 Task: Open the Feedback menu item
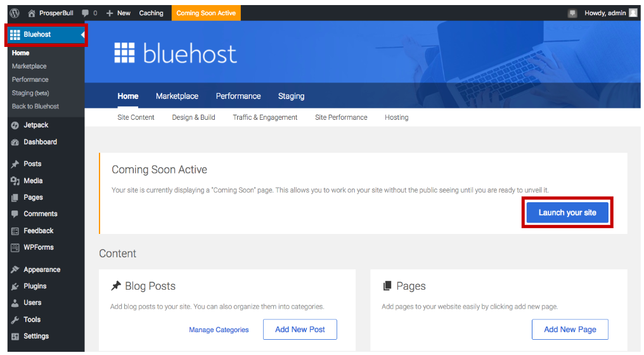(x=38, y=231)
